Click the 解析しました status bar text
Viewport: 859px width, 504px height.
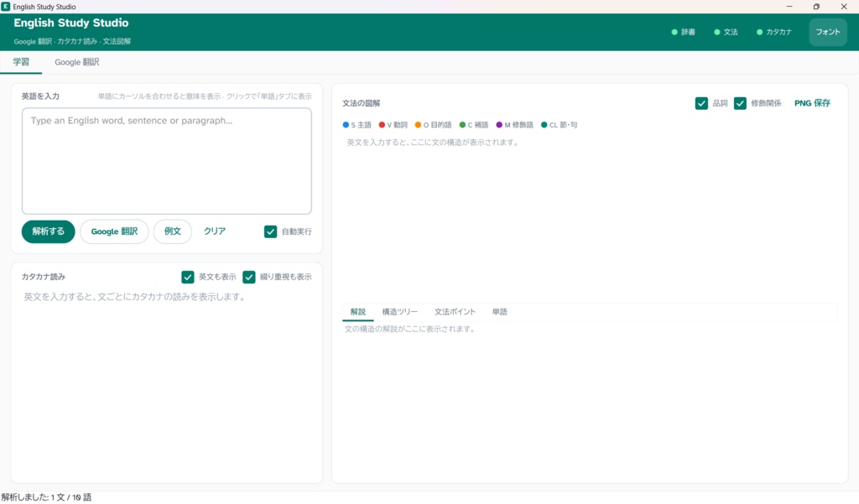pyautogui.click(x=47, y=497)
